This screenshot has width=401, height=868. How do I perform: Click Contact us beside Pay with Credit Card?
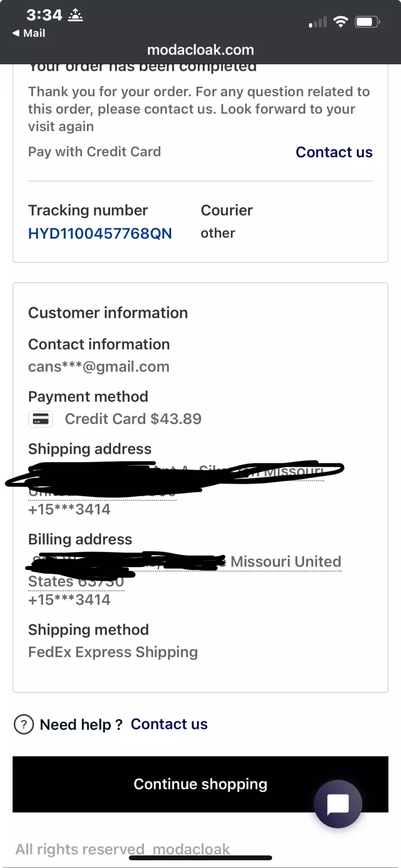click(x=334, y=152)
